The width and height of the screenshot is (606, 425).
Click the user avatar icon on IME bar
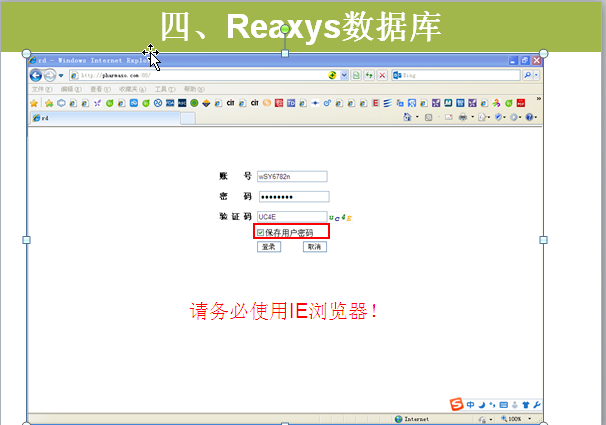pos(515,405)
